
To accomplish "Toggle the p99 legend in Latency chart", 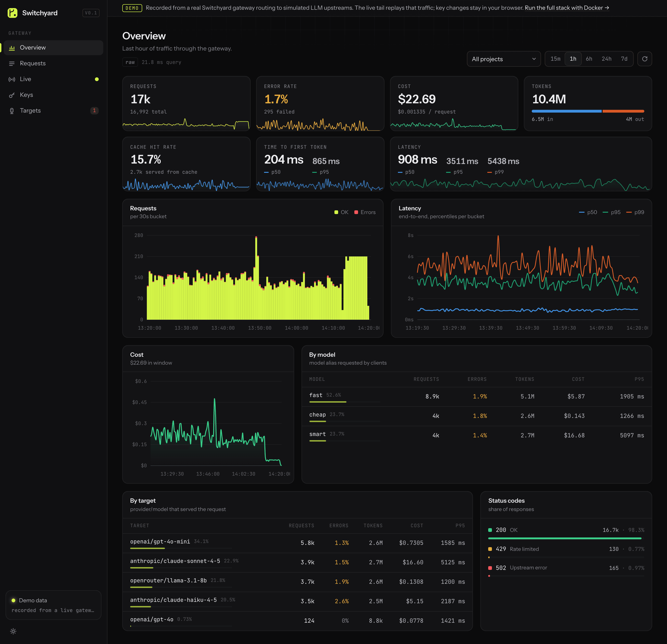I will [635, 212].
